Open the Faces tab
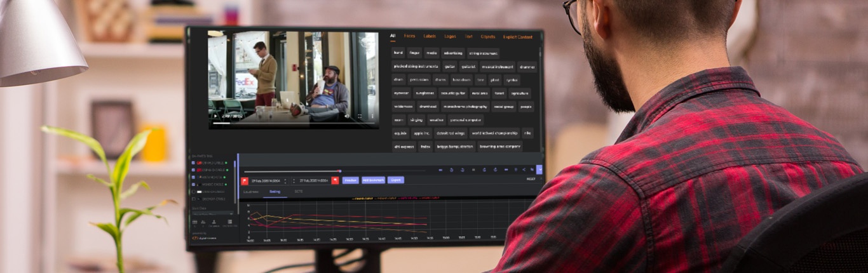The width and height of the screenshot is (868, 273). pos(409,36)
